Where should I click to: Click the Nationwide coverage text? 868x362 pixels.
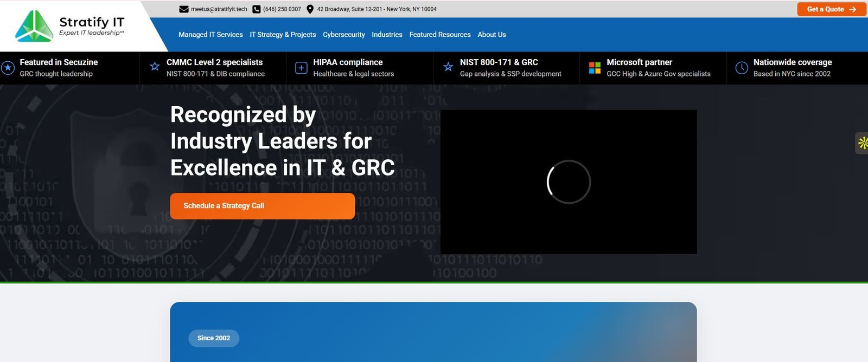(x=793, y=62)
